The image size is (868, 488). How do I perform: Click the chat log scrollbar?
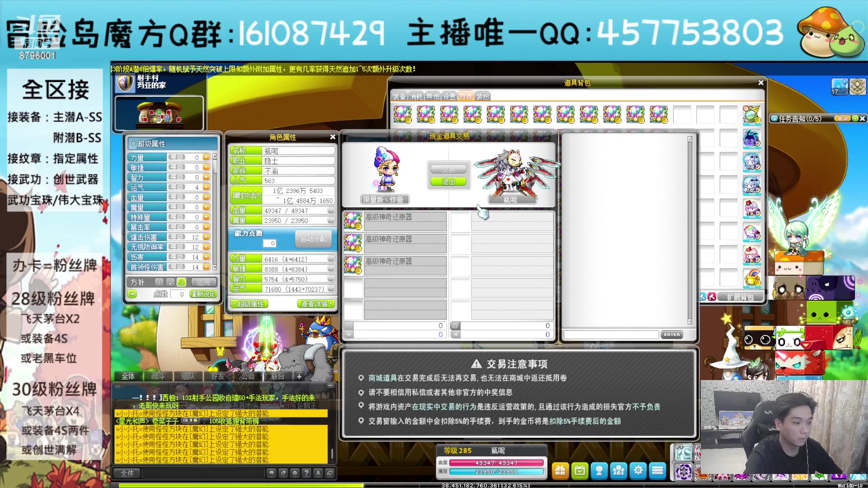pyautogui.click(x=332, y=454)
